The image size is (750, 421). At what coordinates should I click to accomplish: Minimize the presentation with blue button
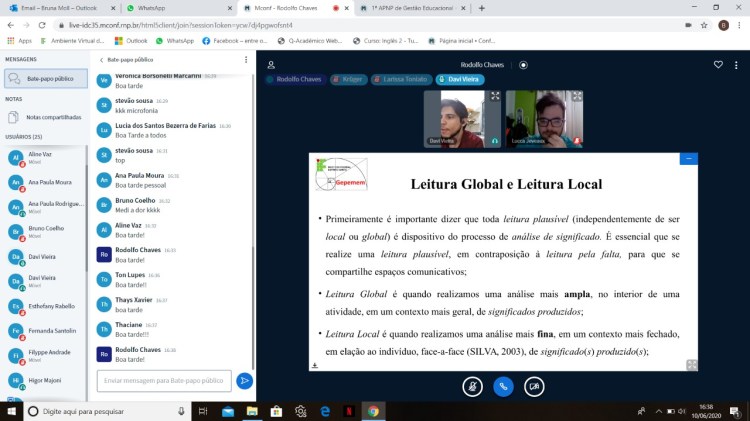[x=688, y=158]
